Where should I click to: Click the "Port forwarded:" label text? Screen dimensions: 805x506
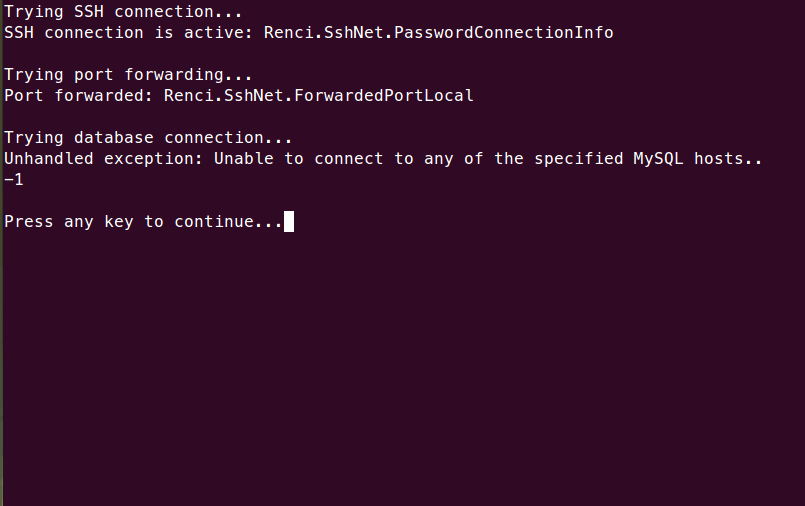click(x=79, y=96)
